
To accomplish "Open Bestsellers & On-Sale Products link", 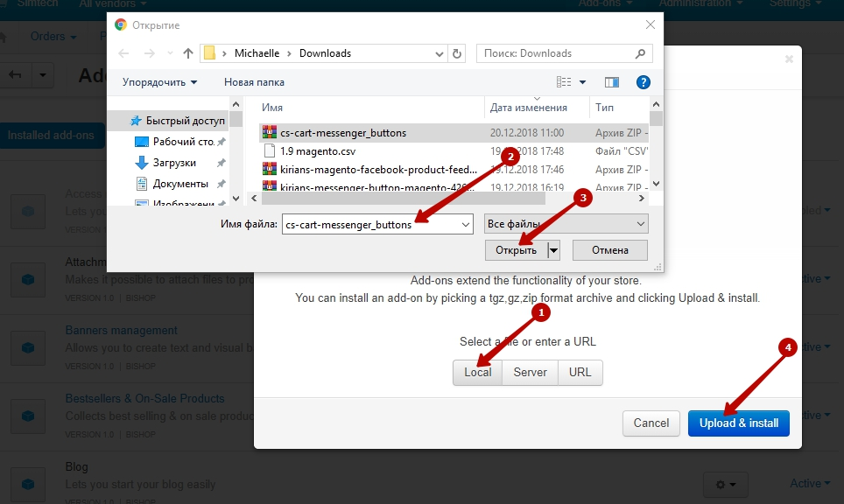I will tap(144, 399).
